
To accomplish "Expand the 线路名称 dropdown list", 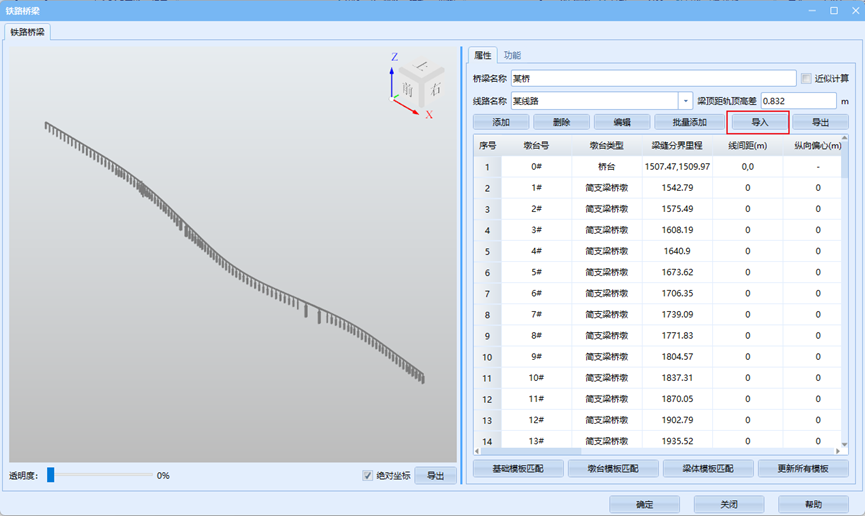I will pos(685,101).
